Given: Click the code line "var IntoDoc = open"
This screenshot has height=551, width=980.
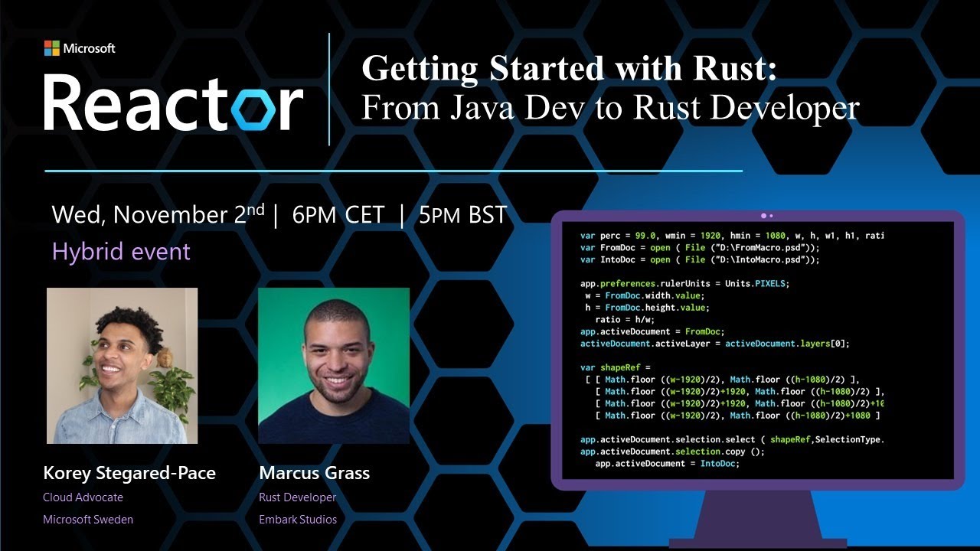Looking at the screenshot, I should click(700, 260).
